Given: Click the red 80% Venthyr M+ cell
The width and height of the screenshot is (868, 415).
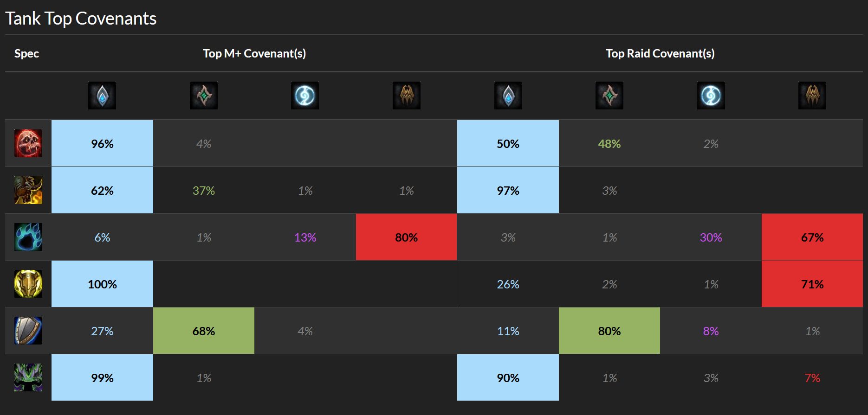Looking at the screenshot, I should (x=406, y=237).
